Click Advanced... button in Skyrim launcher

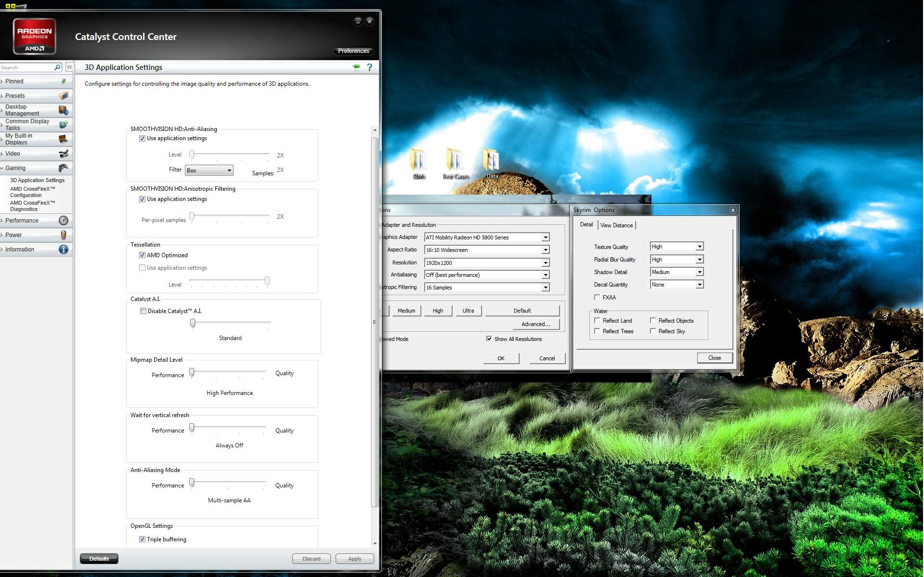(535, 324)
